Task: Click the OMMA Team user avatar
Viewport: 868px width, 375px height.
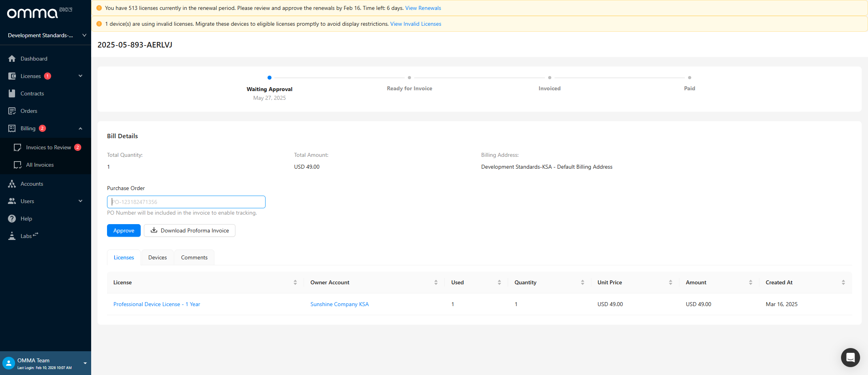Action: pos(8,363)
